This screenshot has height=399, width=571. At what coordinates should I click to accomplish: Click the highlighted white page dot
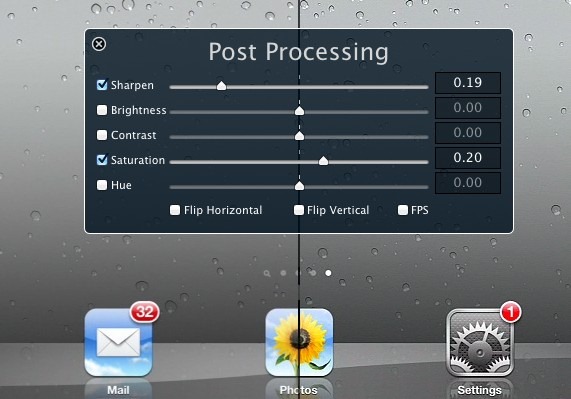pos(328,273)
